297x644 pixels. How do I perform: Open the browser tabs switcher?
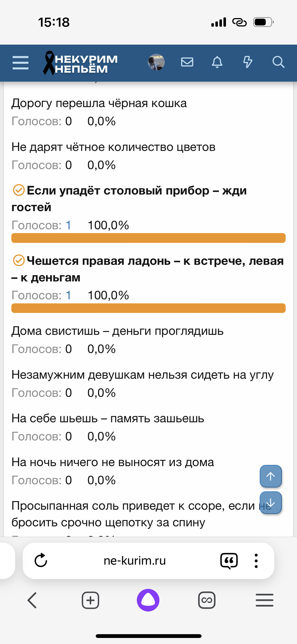point(207,600)
